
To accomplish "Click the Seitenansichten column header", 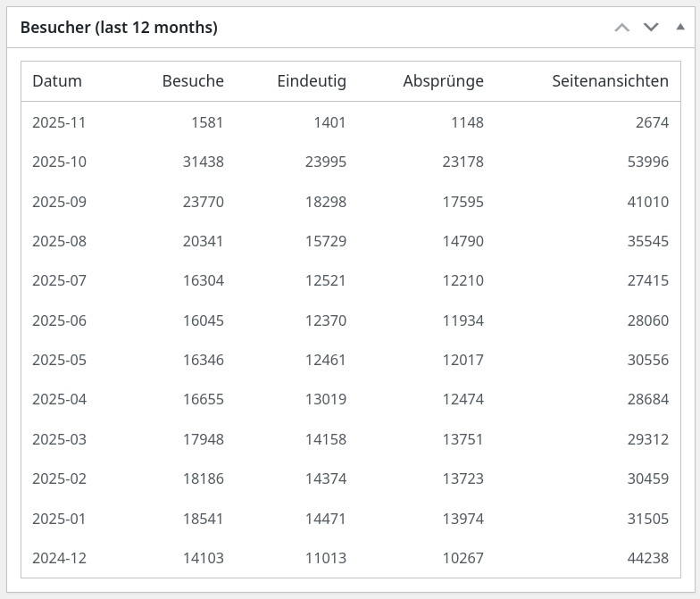I will (610, 81).
